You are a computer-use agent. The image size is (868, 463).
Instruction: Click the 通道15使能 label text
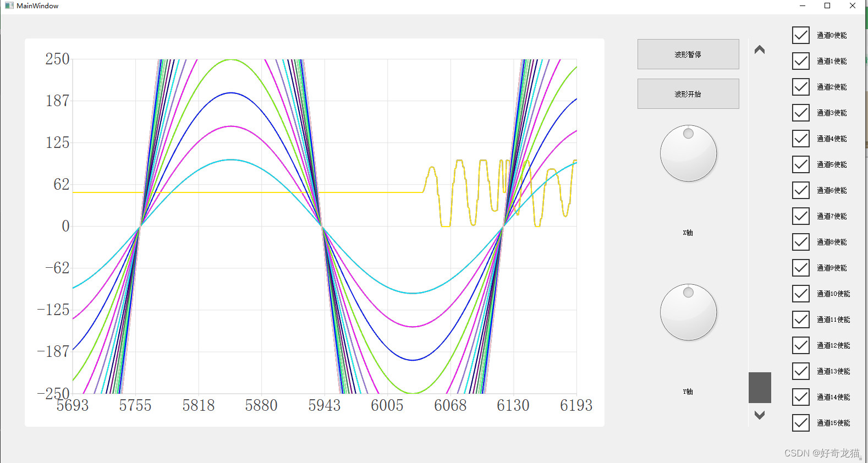(833, 423)
